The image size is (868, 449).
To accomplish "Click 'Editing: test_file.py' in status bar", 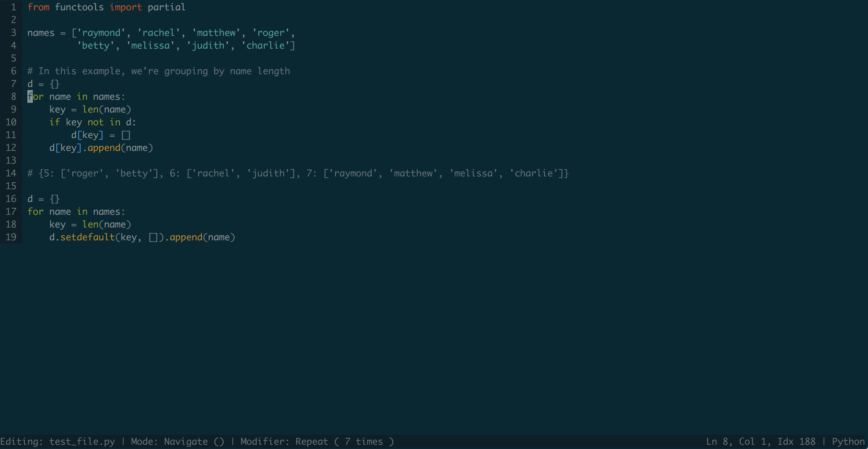I will pyautogui.click(x=57, y=442).
